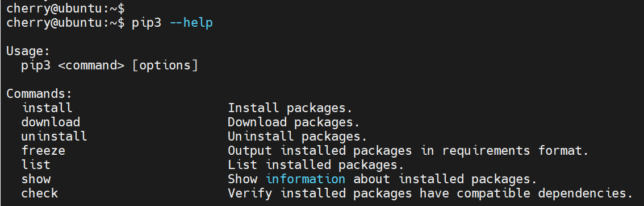Click the 'List installed packages.' description
This screenshot has width=644, height=206.
click(x=316, y=165)
